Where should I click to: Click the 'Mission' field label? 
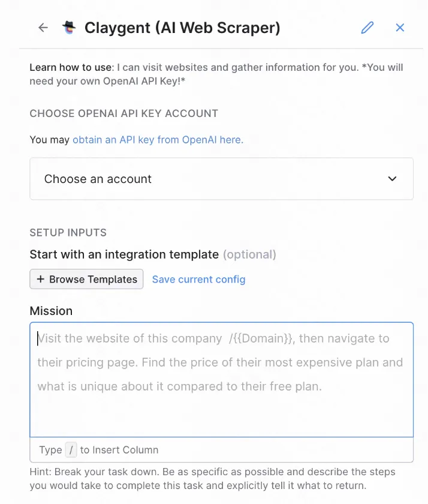(51, 311)
